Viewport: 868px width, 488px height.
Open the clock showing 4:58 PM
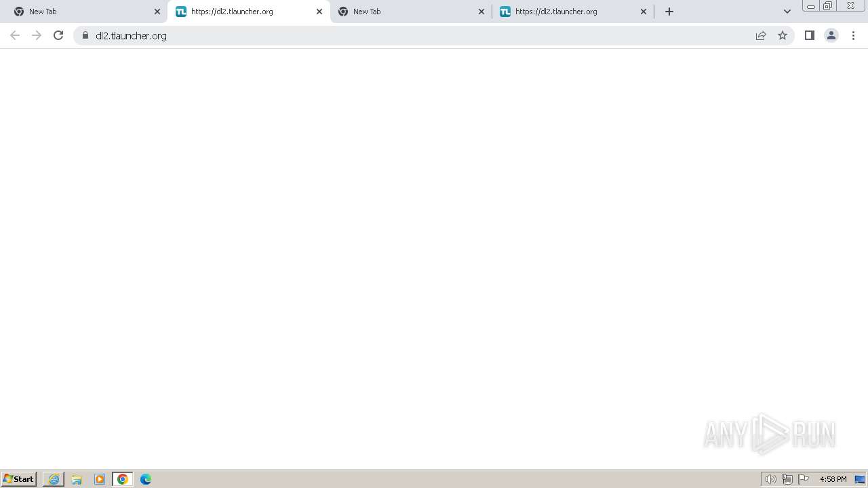point(833,479)
